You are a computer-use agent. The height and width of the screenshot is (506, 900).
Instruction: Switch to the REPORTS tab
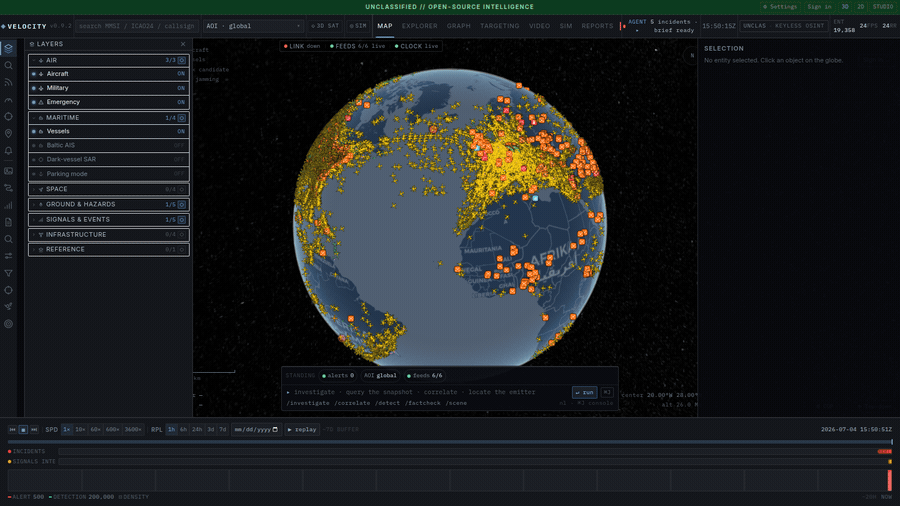(x=597, y=26)
